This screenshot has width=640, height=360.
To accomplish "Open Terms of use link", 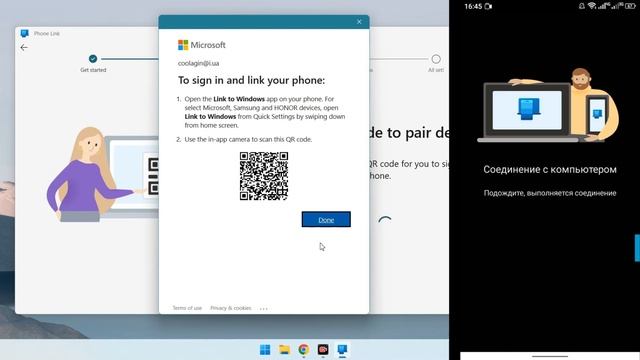I will (x=187, y=308).
